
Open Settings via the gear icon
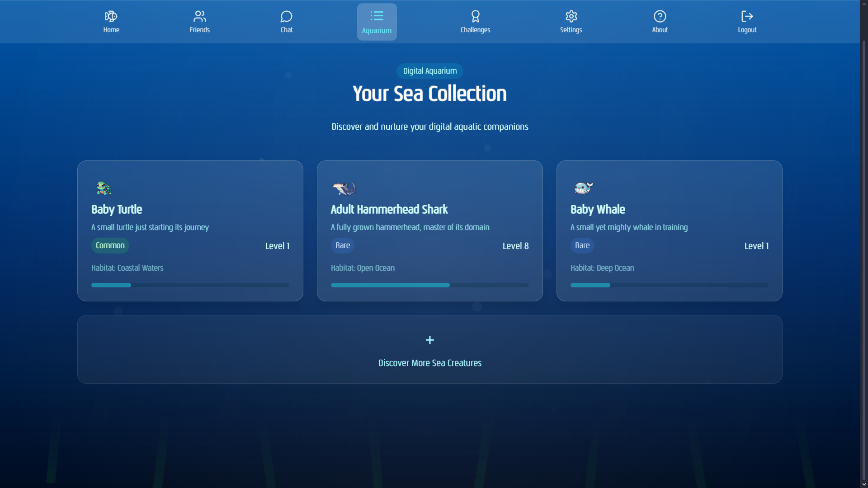coord(571,17)
